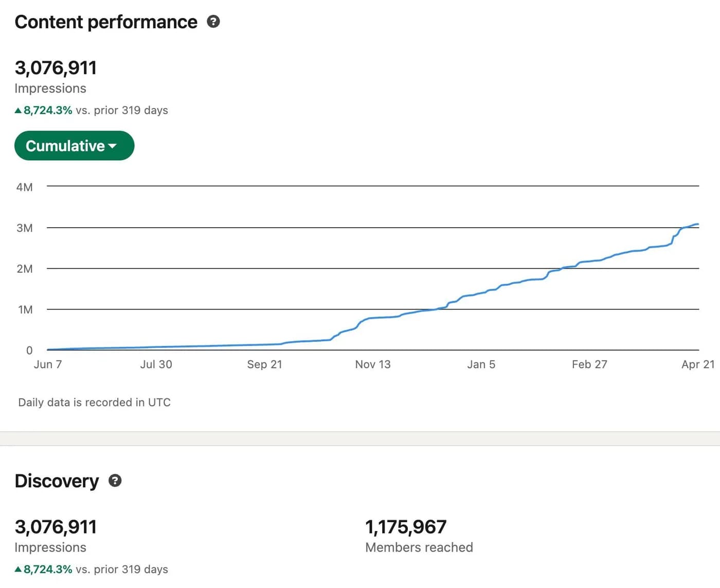This screenshot has width=720, height=588.
Task: Click the Nov 13 axis label
Action: tap(373, 364)
